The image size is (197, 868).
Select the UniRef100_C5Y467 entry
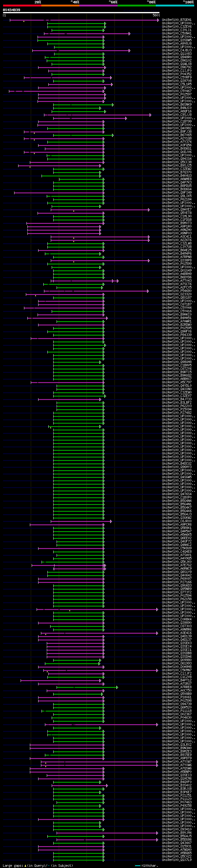click(x=176, y=91)
